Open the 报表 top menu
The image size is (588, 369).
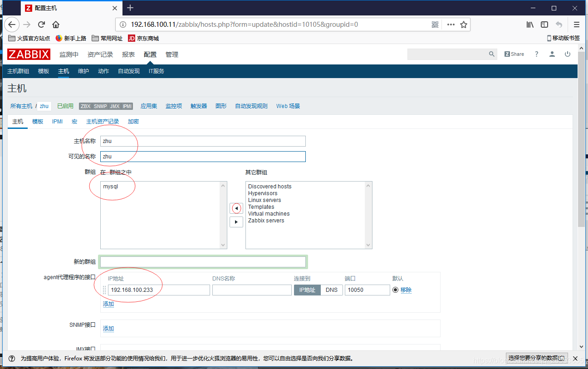tap(128, 54)
